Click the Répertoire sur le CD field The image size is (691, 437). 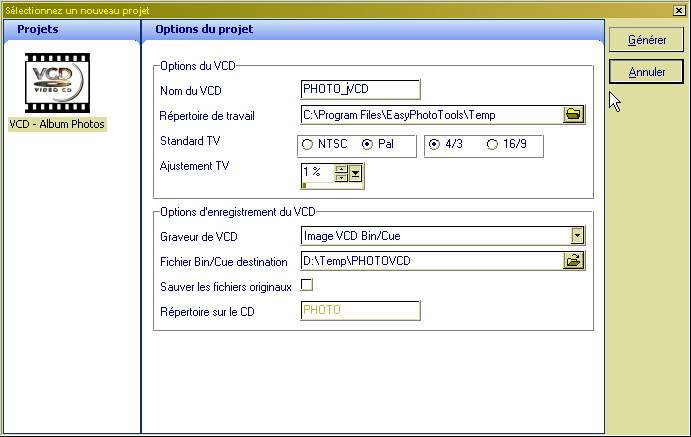click(360, 310)
